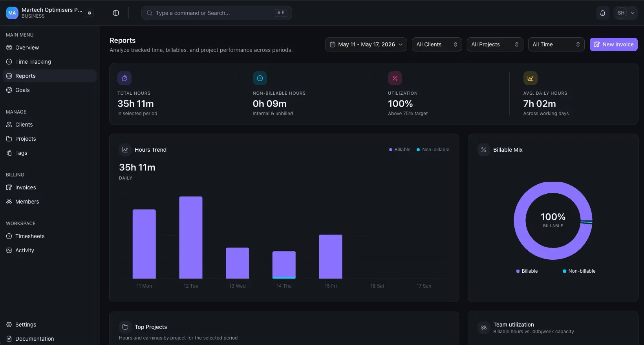This screenshot has width=644, height=345.
Task: Open Projects under Manage
Action: click(x=49, y=139)
